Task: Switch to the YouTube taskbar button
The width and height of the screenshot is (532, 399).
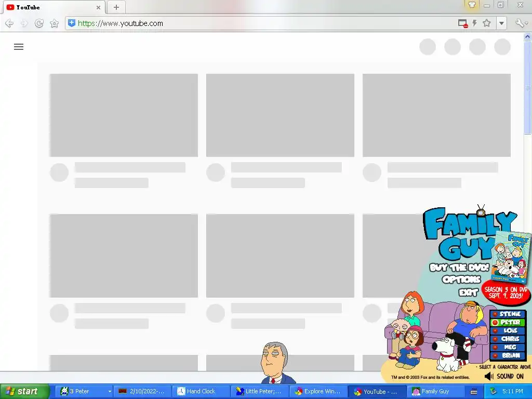Action: coord(376,392)
